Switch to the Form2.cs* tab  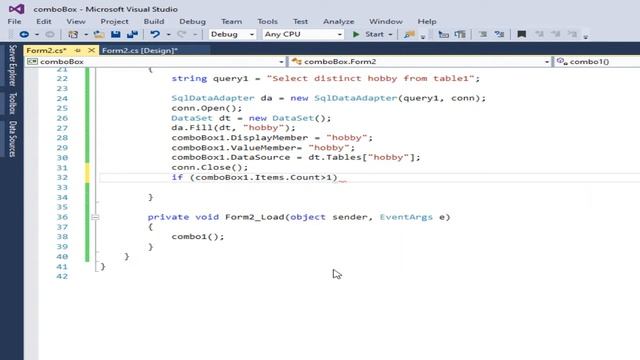coord(47,50)
